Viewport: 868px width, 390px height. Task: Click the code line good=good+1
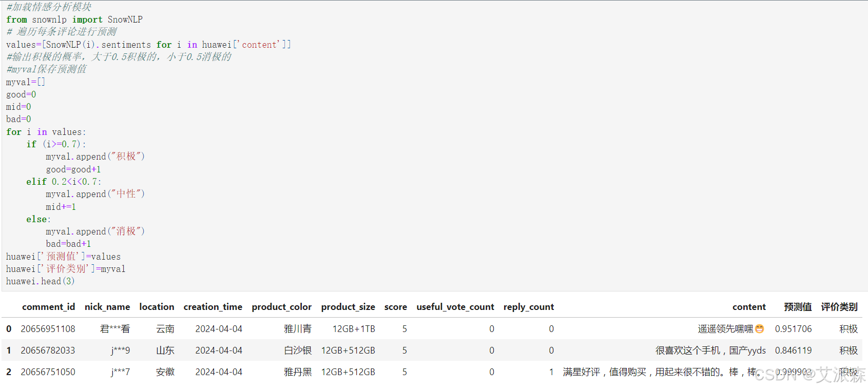[x=73, y=169]
